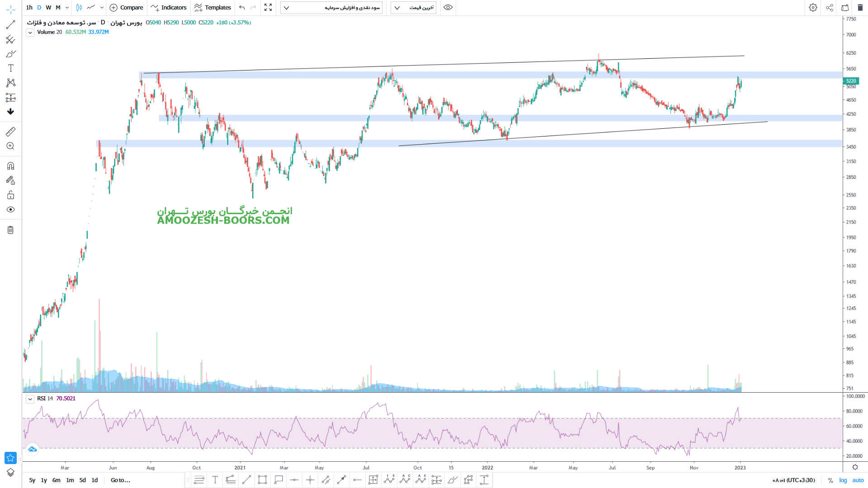Expand the timeframe dropdown arrow next to M
Screen dimensions: 868x488
(67, 8)
